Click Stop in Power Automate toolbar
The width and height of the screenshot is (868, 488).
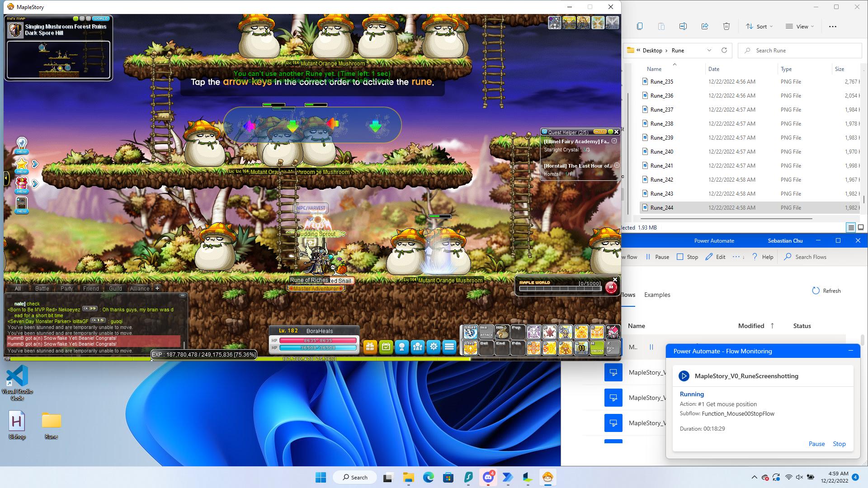[687, 257]
